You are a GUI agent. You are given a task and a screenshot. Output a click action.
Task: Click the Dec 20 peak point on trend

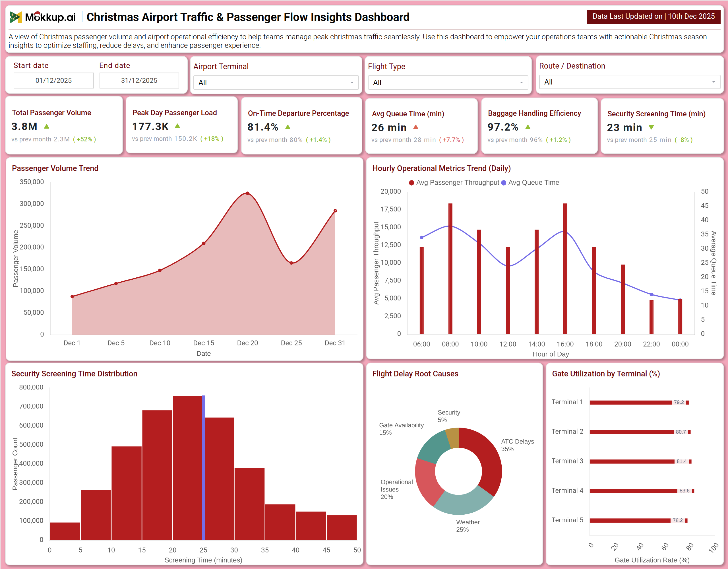click(248, 193)
